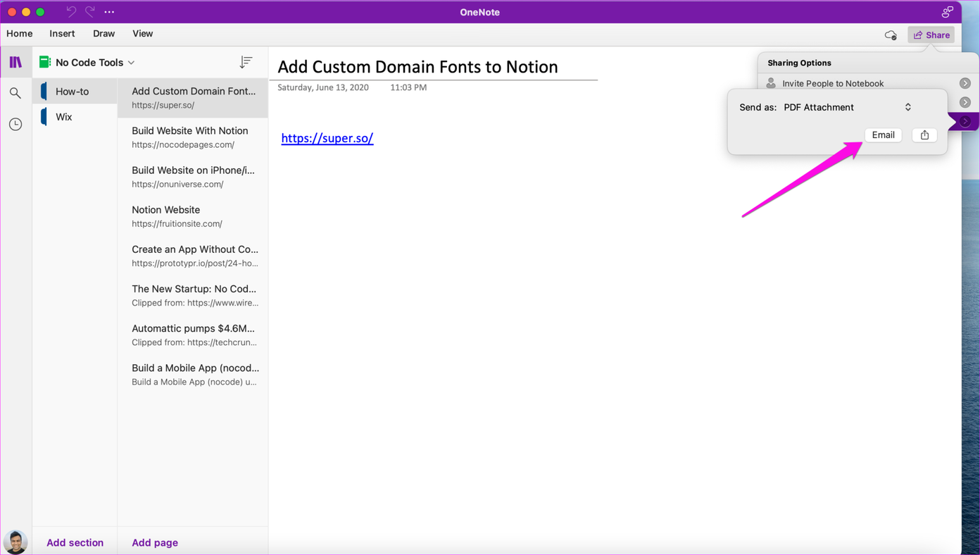The width and height of the screenshot is (980, 555).
Task: Select the Wix section tab
Action: click(64, 116)
